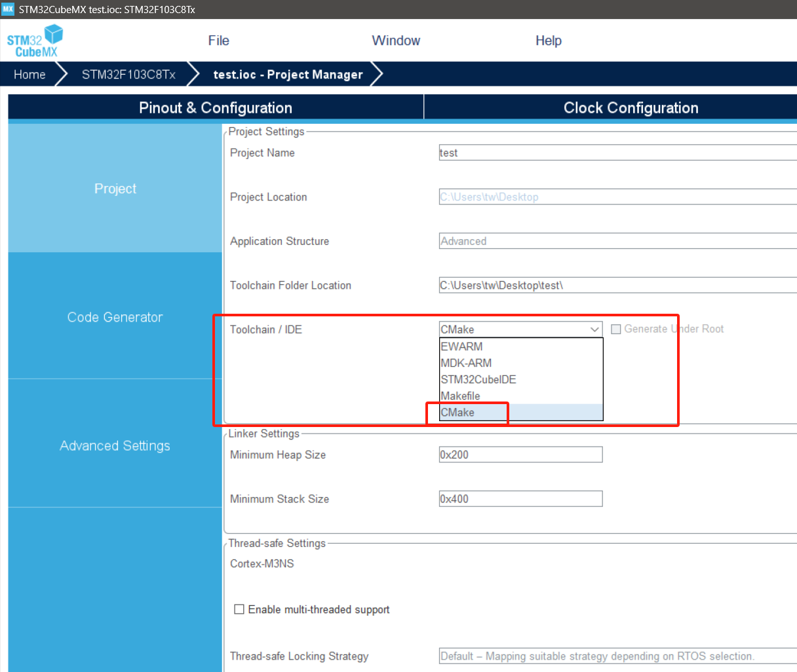Screen dimensions: 797x672
Task: Choose Makefile from toolchain list
Action: [521, 396]
